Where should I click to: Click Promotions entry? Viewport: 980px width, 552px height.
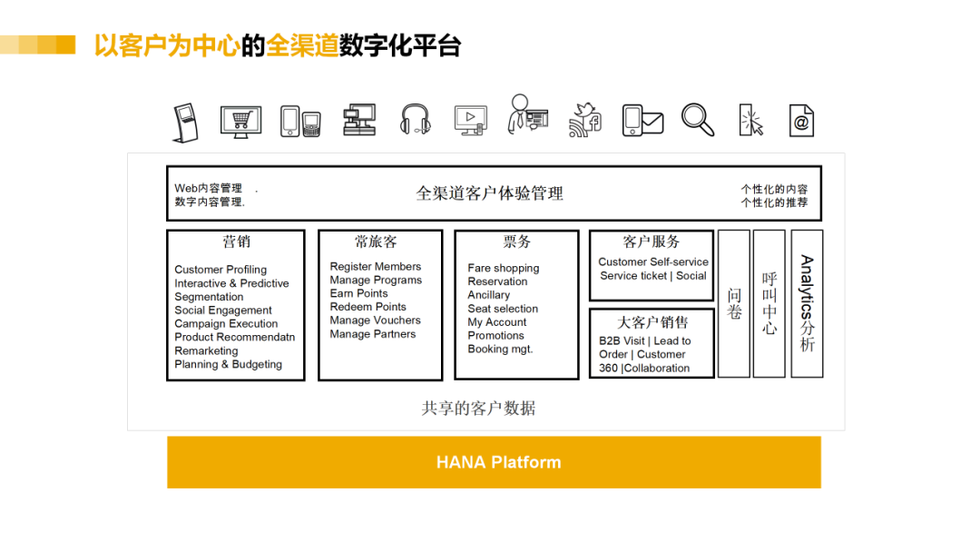coord(496,335)
